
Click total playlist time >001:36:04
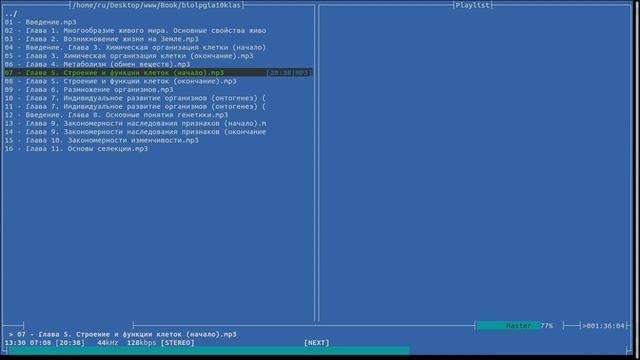603,326
